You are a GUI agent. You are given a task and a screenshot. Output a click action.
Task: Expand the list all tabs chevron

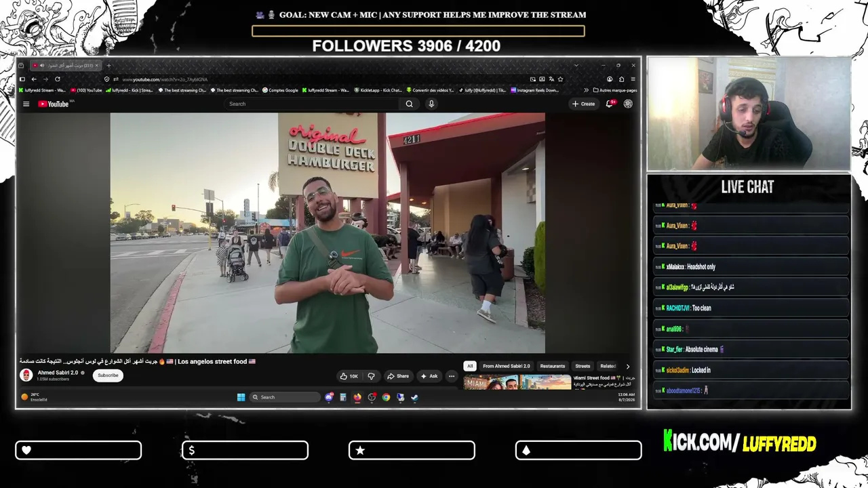(x=576, y=66)
